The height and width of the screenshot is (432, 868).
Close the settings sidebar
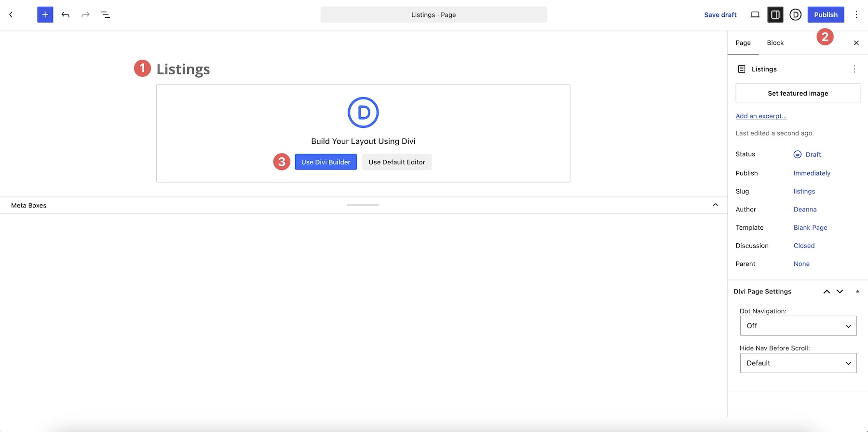coord(856,42)
